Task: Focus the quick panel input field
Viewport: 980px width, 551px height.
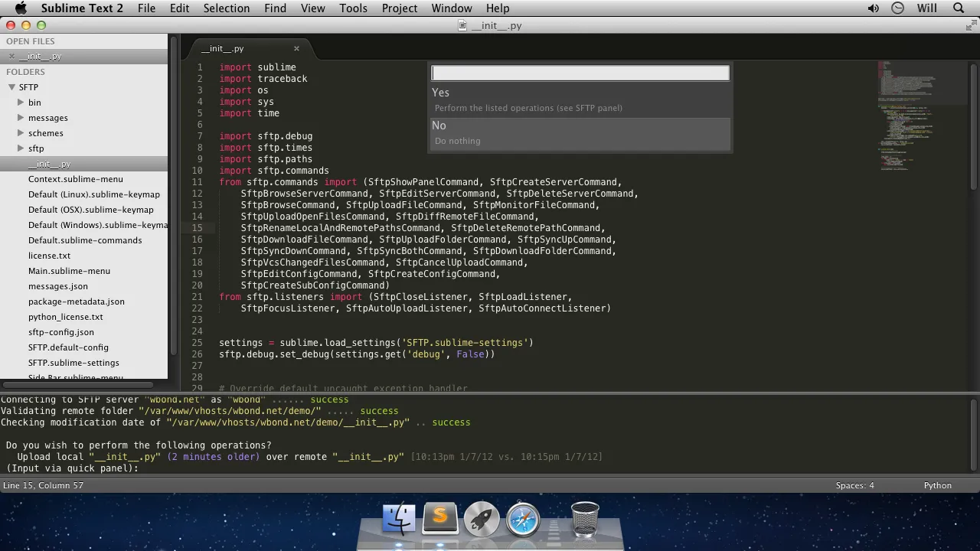Action: 580,73
